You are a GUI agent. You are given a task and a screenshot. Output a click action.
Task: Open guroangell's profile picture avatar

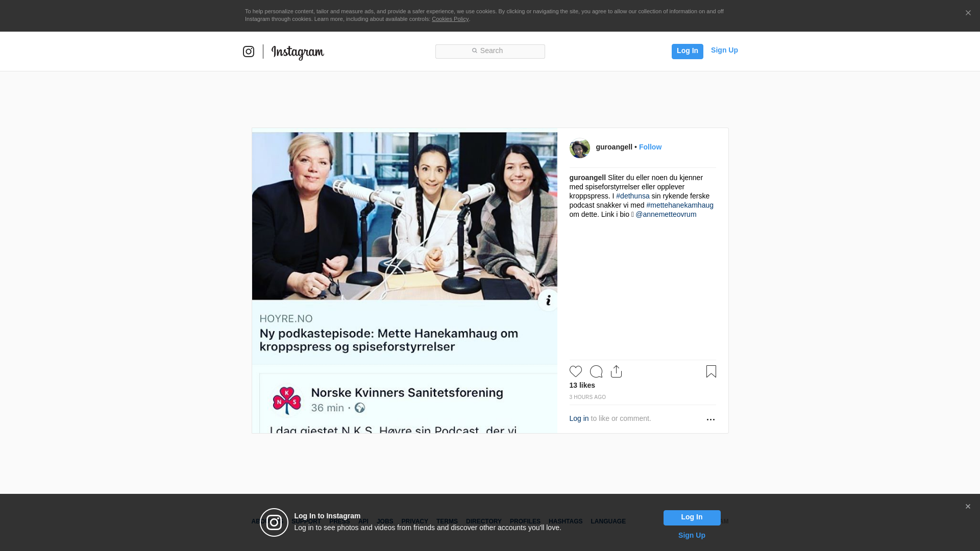point(579,147)
